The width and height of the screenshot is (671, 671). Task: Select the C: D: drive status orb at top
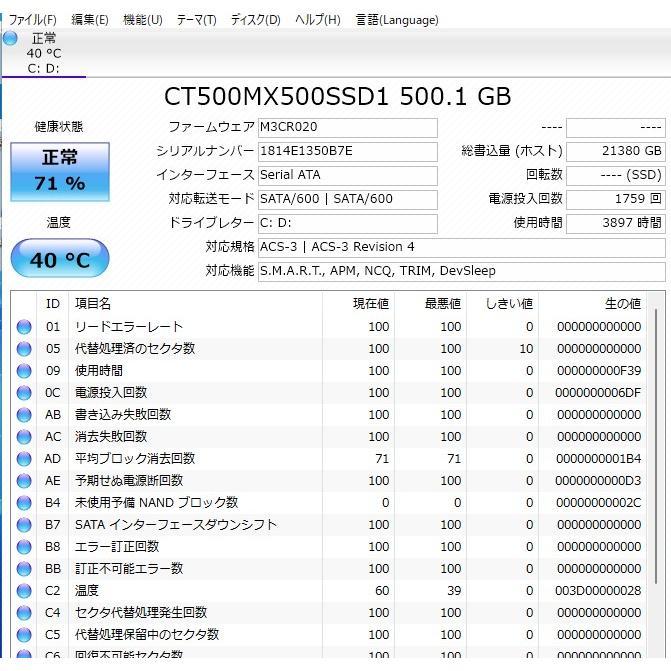point(10,39)
